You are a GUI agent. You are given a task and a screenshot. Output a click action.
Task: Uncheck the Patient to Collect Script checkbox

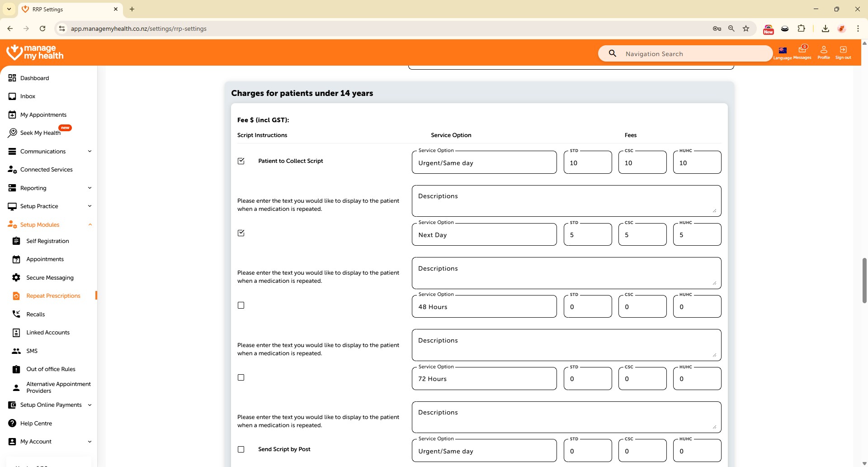point(241,161)
